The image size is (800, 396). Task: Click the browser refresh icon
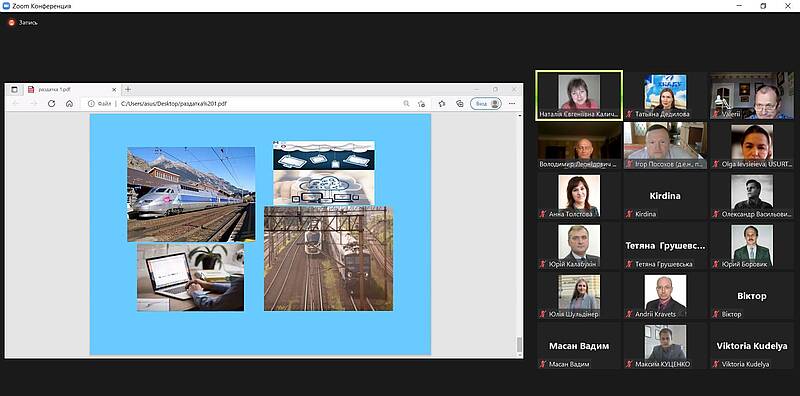52,104
